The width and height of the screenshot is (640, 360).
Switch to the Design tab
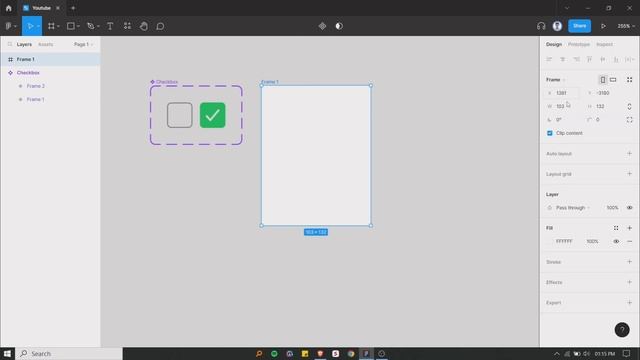554,44
